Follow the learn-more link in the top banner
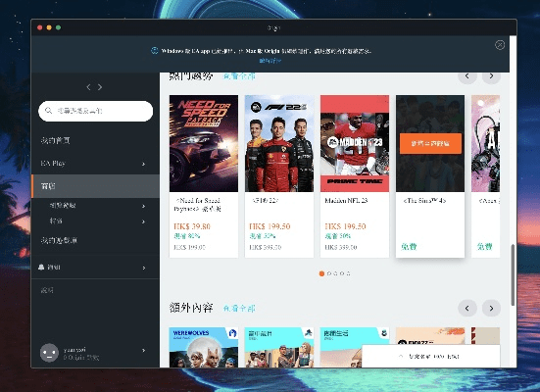 (270, 61)
